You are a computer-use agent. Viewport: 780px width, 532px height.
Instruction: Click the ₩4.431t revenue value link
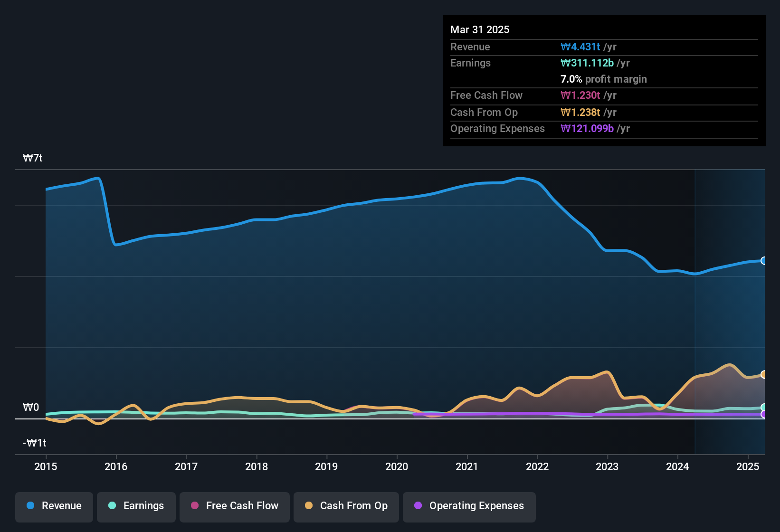580,47
